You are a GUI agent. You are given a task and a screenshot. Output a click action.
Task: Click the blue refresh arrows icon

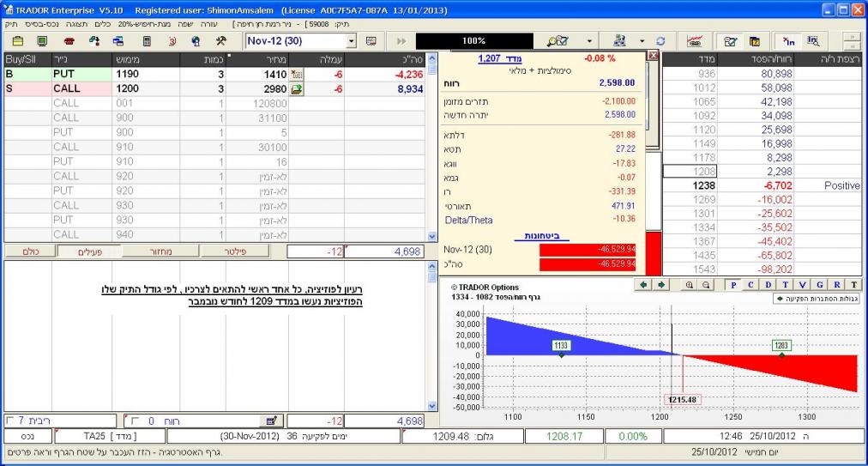coord(660,41)
